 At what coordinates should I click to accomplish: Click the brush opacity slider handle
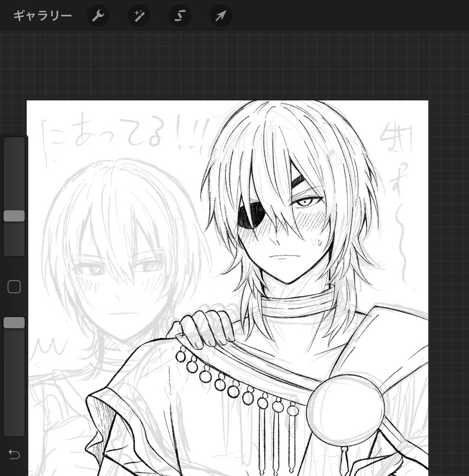(14, 322)
